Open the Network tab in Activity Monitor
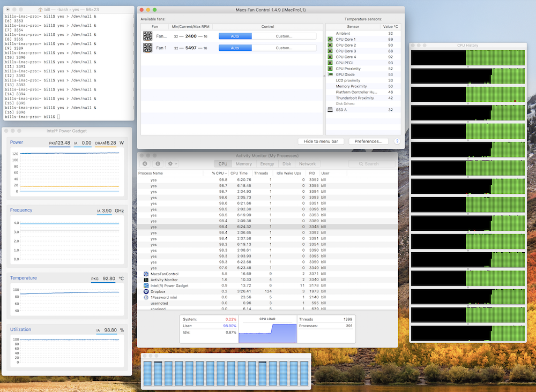536x392 pixels. [x=307, y=164]
